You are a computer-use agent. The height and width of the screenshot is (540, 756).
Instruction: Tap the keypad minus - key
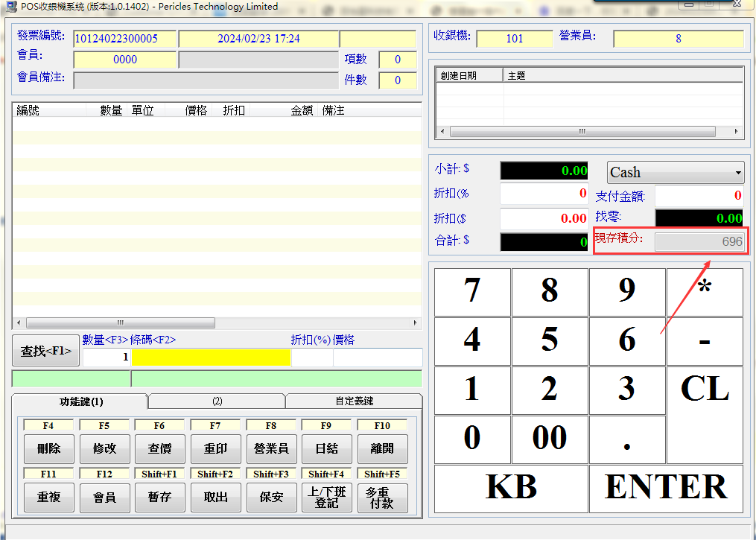pyautogui.click(x=705, y=341)
